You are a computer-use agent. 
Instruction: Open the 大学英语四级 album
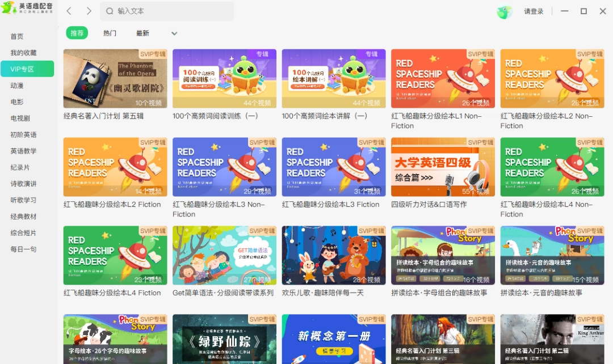(x=443, y=166)
